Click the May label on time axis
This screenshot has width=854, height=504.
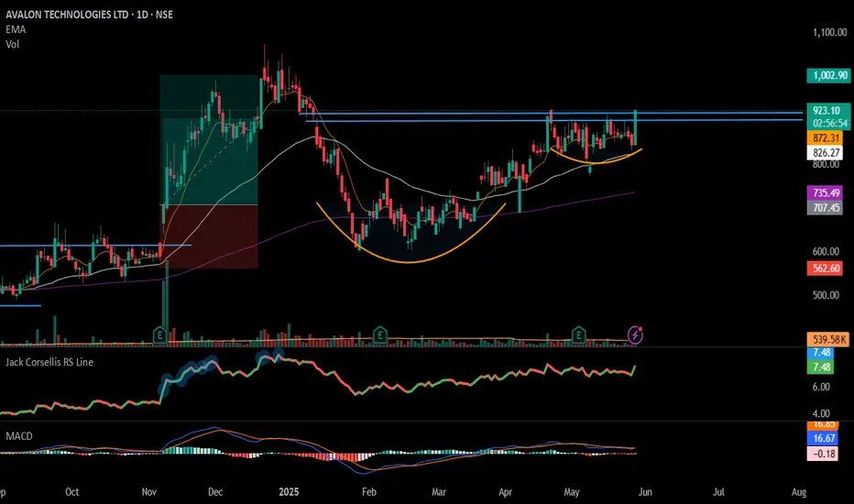pos(572,492)
